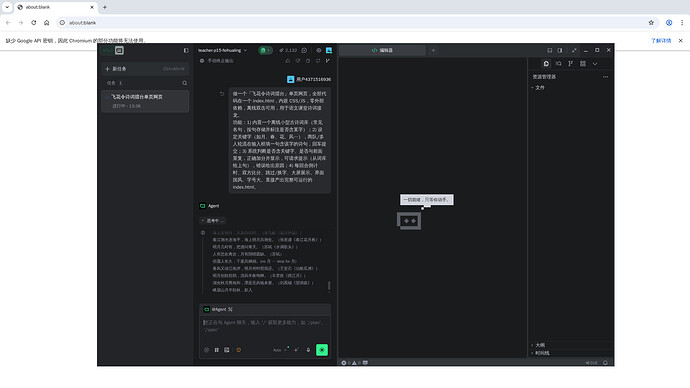The width and height of the screenshot is (690, 388).
Task: Open source control branch icon in right panel
Action: [570, 64]
